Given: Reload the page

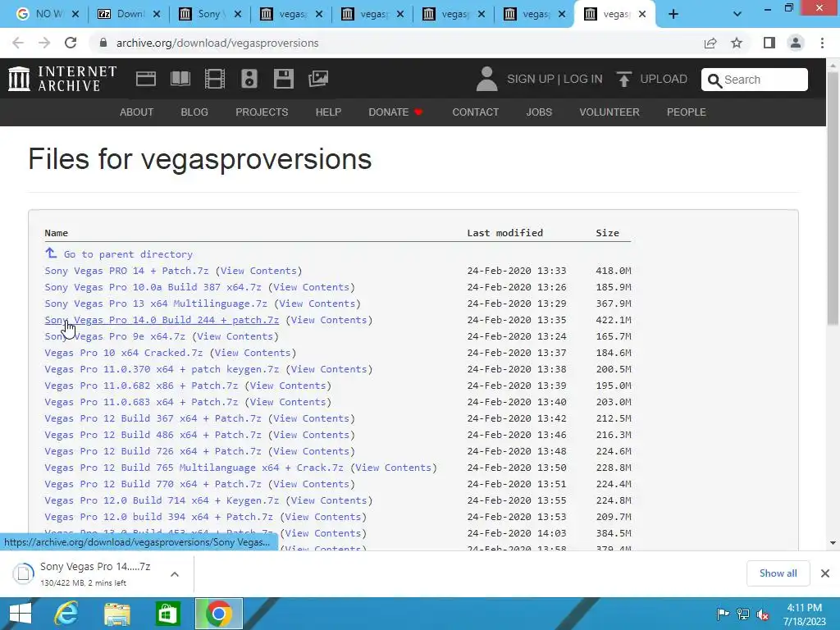Looking at the screenshot, I should click(x=71, y=43).
